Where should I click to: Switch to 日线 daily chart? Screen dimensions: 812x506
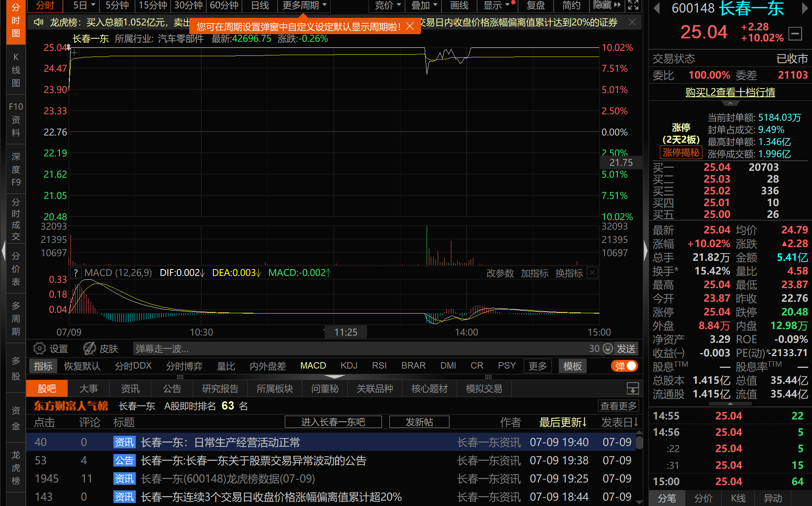[x=260, y=5]
